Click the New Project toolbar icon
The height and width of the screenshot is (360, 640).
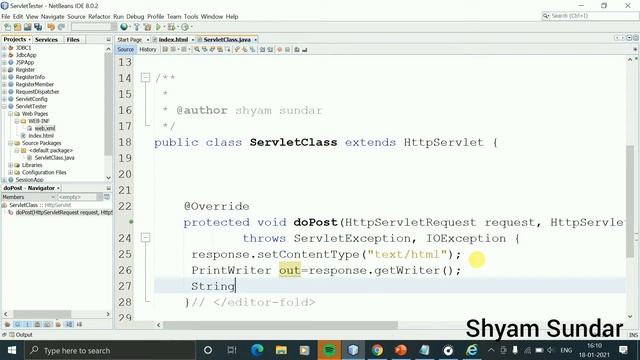click(x=18, y=27)
